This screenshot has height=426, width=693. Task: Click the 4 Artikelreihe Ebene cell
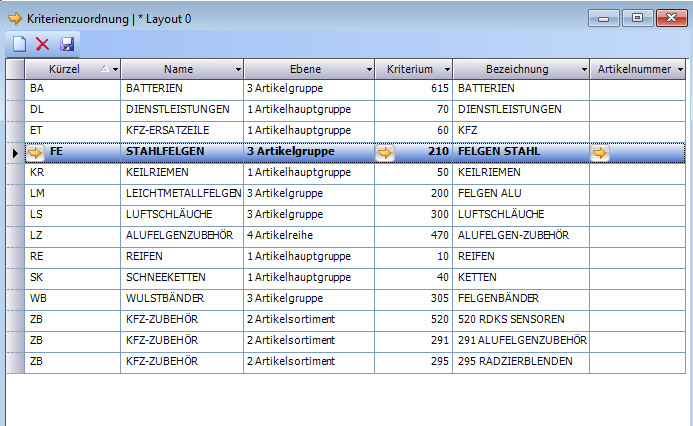pyautogui.click(x=308, y=235)
